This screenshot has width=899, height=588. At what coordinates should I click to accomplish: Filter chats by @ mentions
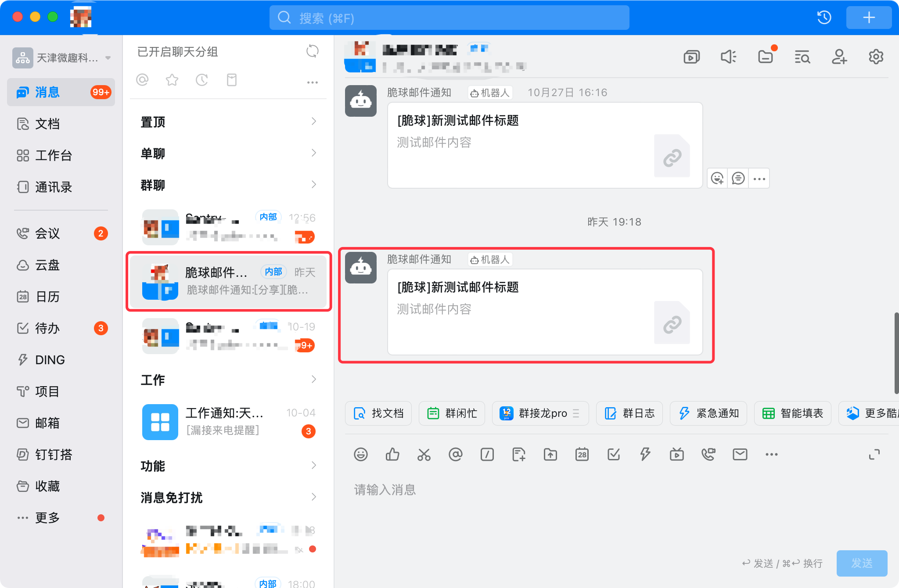(x=142, y=80)
